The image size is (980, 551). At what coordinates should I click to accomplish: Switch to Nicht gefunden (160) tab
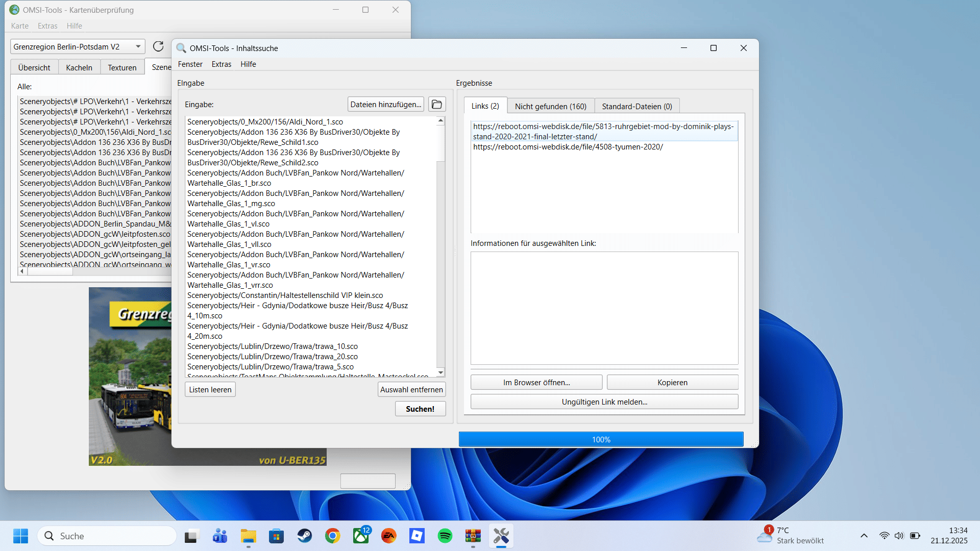(550, 106)
